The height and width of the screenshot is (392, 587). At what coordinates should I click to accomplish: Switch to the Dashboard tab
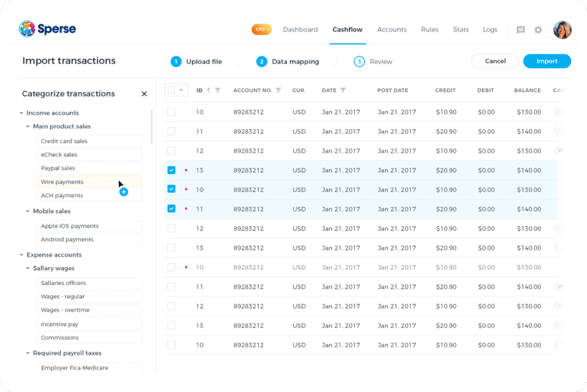click(x=300, y=30)
